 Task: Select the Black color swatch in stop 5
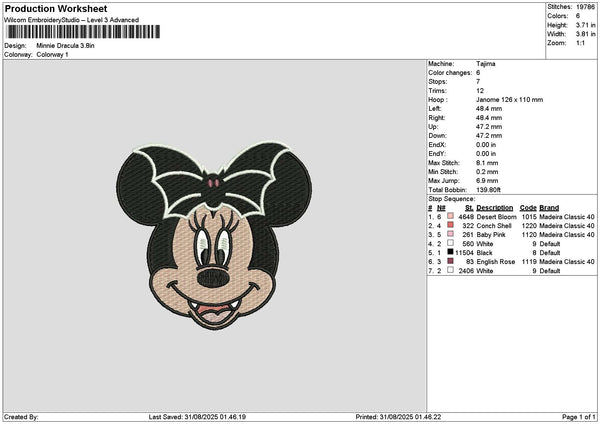(x=450, y=252)
